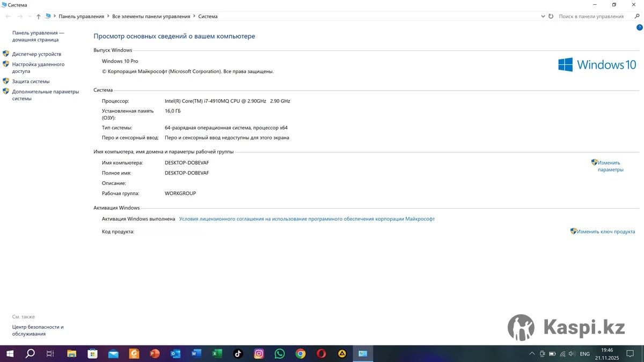This screenshot has width=644, height=362.
Task: Open Excel from the taskbar
Action: [217, 353]
